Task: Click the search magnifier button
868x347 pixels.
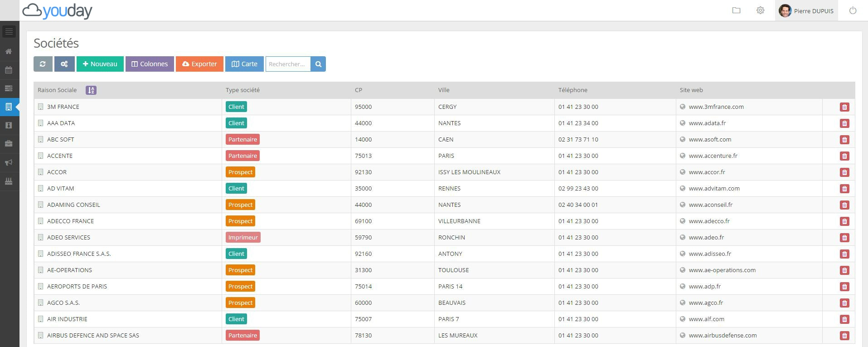Action: (x=318, y=64)
